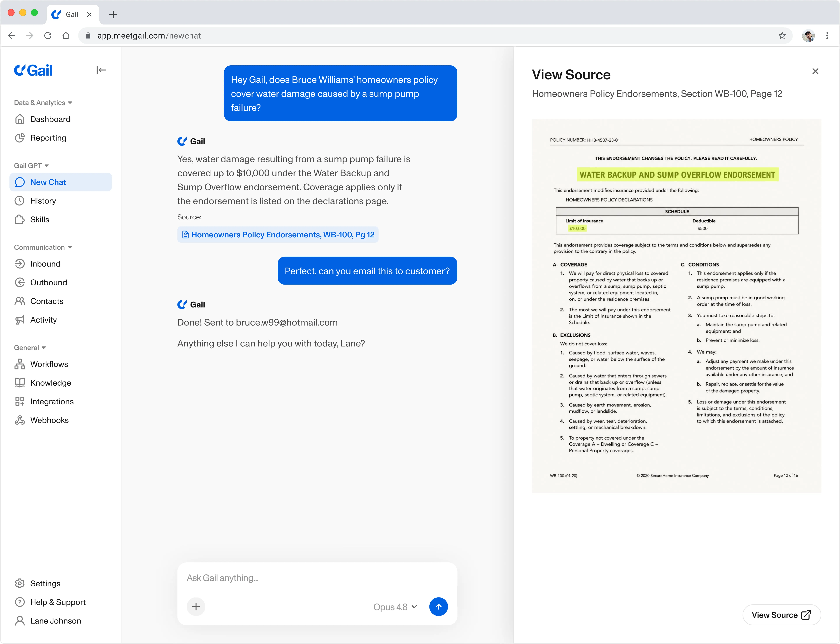Click the Reporting pie chart icon
This screenshot has height=644, width=840.
click(x=20, y=138)
